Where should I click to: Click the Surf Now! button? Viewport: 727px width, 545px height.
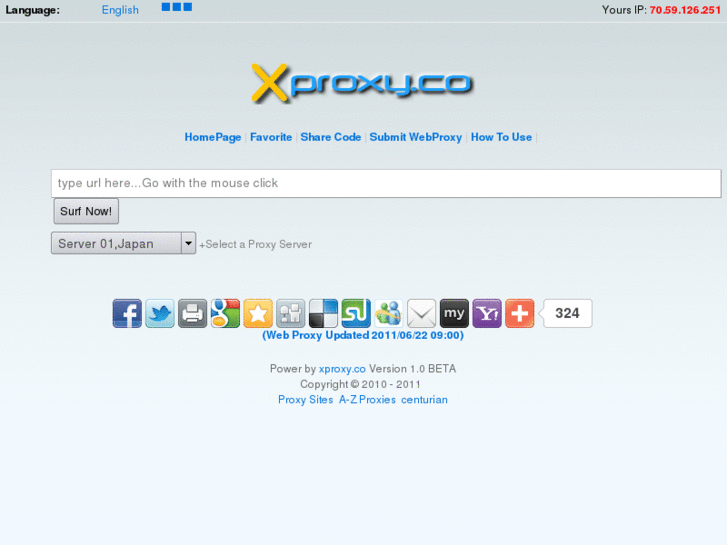[86, 212]
